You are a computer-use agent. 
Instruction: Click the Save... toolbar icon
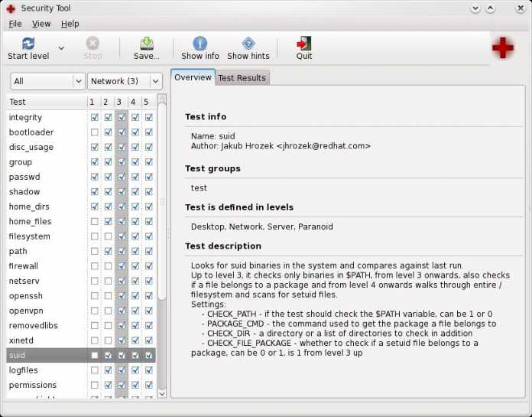pyautogui.click(x=147, y=44)
